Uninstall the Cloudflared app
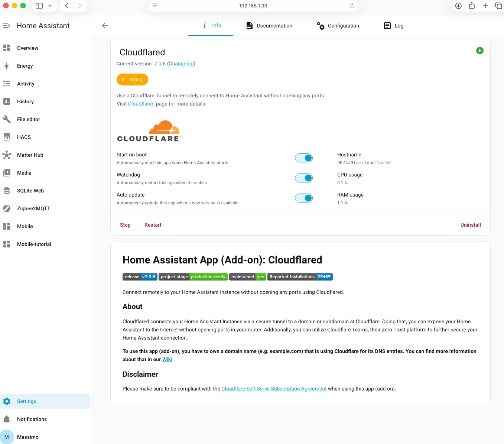The image size is (504, 444). coord(471,225)
